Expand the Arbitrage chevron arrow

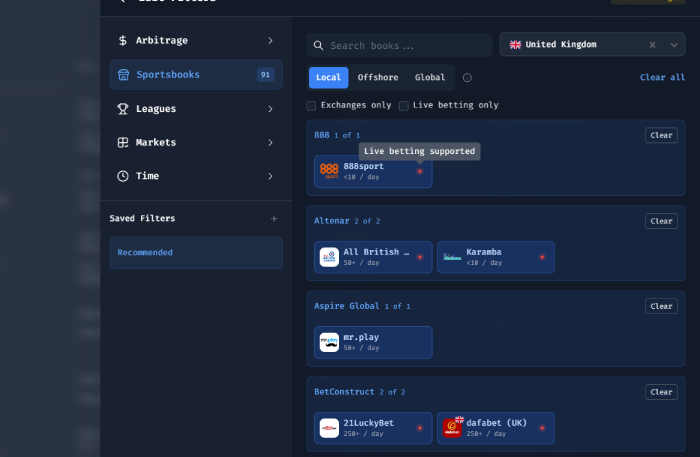pos(271,41)
